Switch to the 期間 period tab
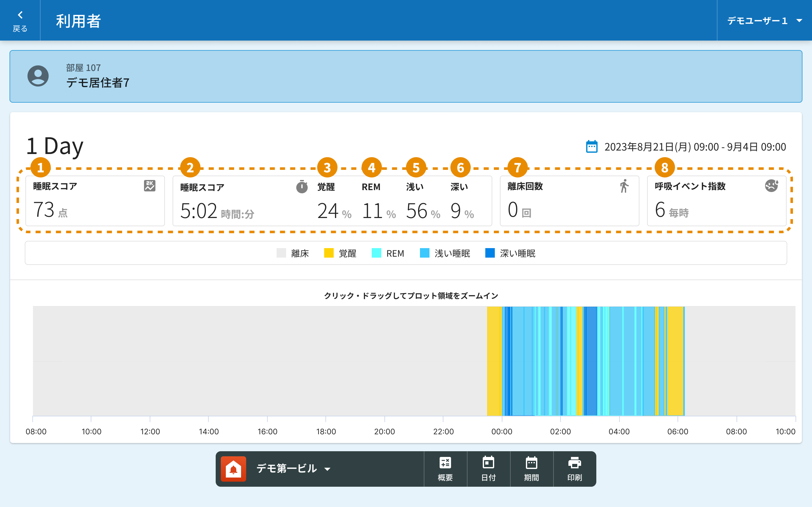This screenshot has height=507, width=812. pyautogui.click(x=532, y=469)
